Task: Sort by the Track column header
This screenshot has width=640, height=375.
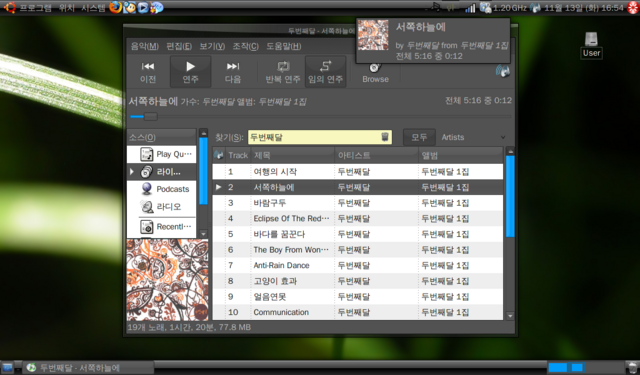Action: 238,155
